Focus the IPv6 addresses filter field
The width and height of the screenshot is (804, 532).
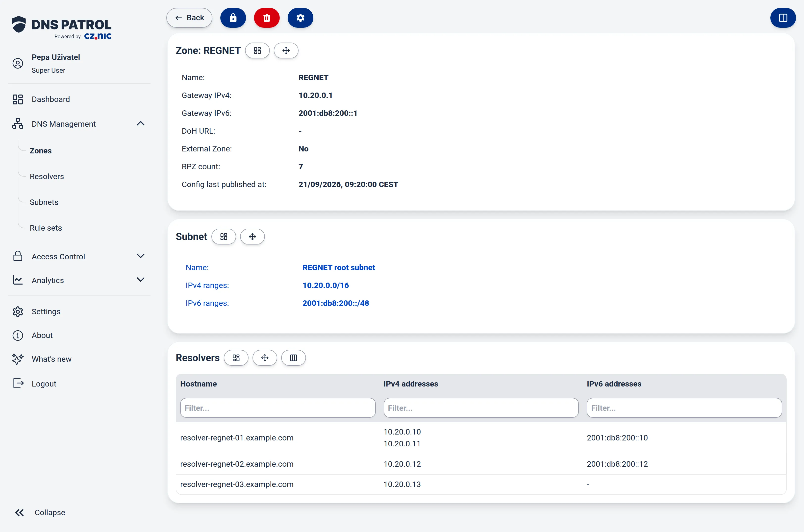684,408
